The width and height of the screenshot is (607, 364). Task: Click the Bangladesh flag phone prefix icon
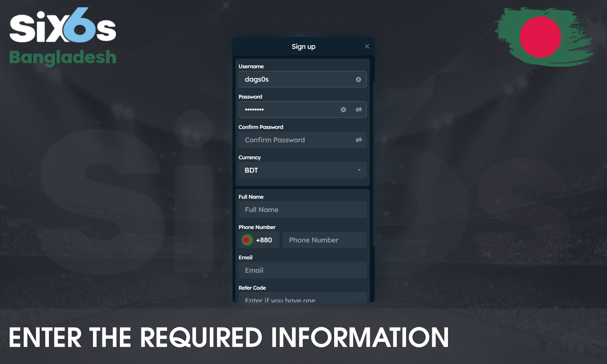click(x=246, y=240)
